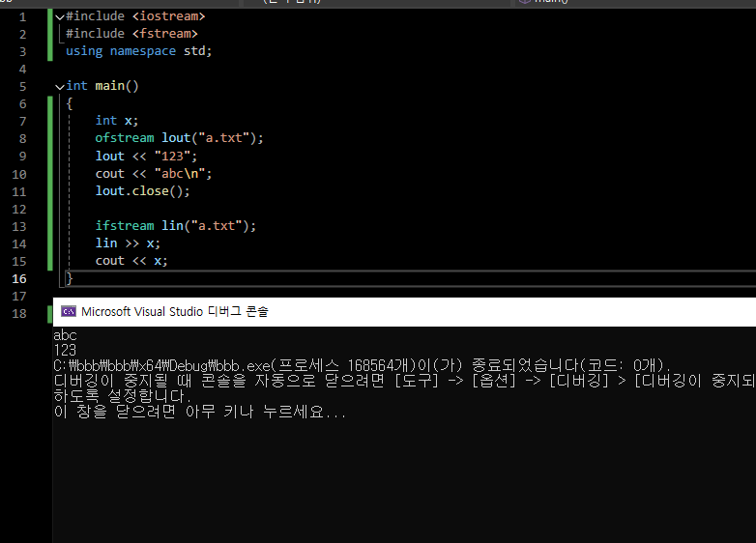Screen dimensions: 756x543
Task: Click the "하도록 설정합니다." console line
Action: coord(123,396)
